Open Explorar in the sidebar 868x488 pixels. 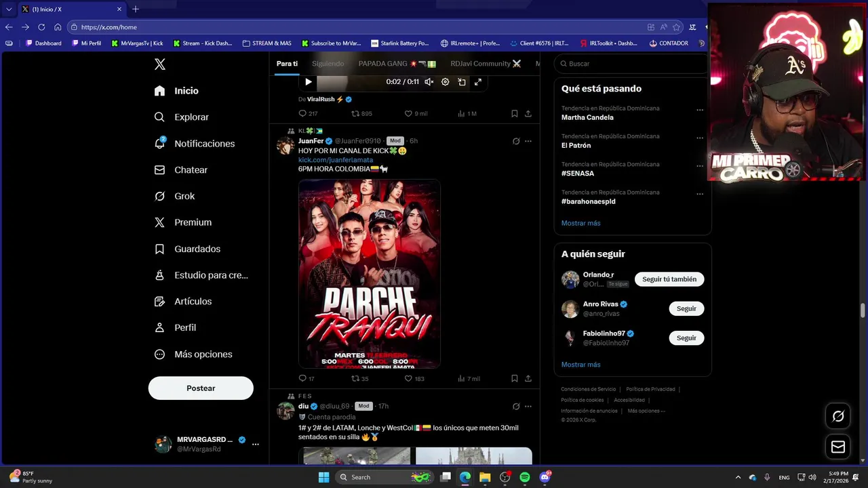pyautogui.click(x=181, y=117)
